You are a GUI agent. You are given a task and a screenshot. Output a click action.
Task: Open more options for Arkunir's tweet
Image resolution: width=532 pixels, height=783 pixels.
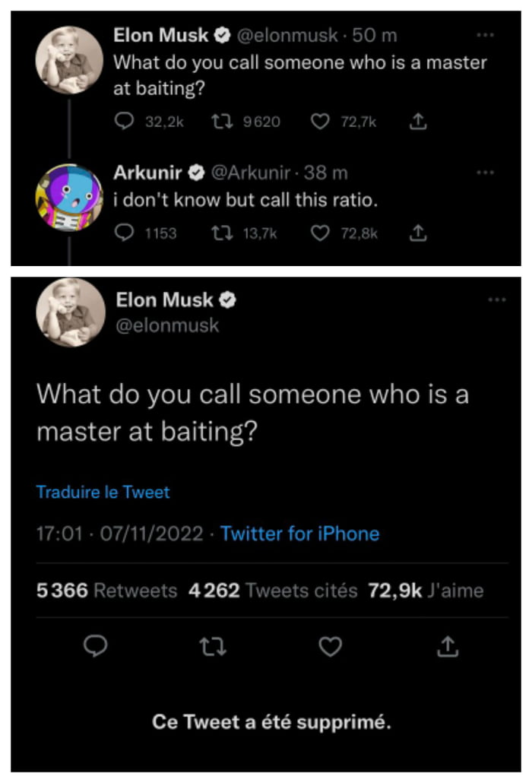point(485,173)
